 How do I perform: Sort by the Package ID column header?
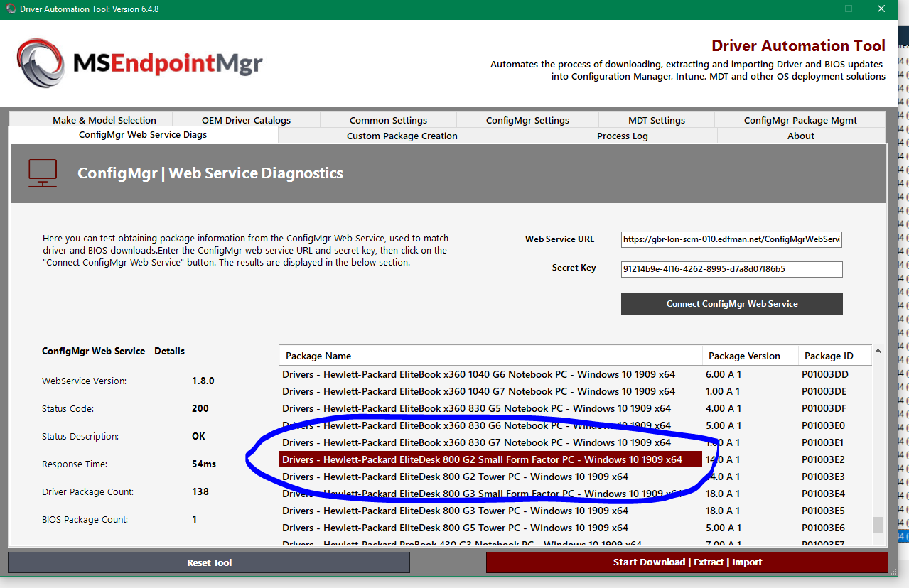coord(834,356)
